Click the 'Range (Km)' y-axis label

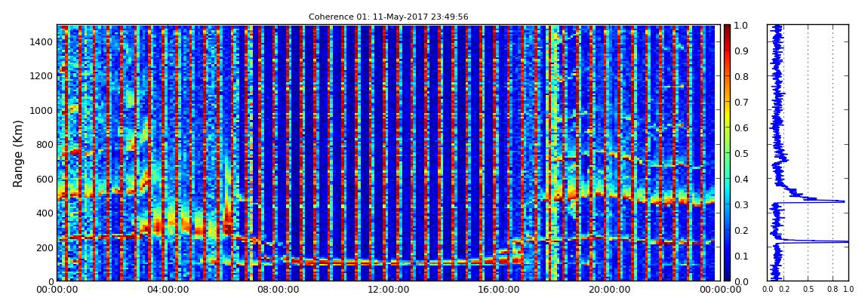coord(18,152)
